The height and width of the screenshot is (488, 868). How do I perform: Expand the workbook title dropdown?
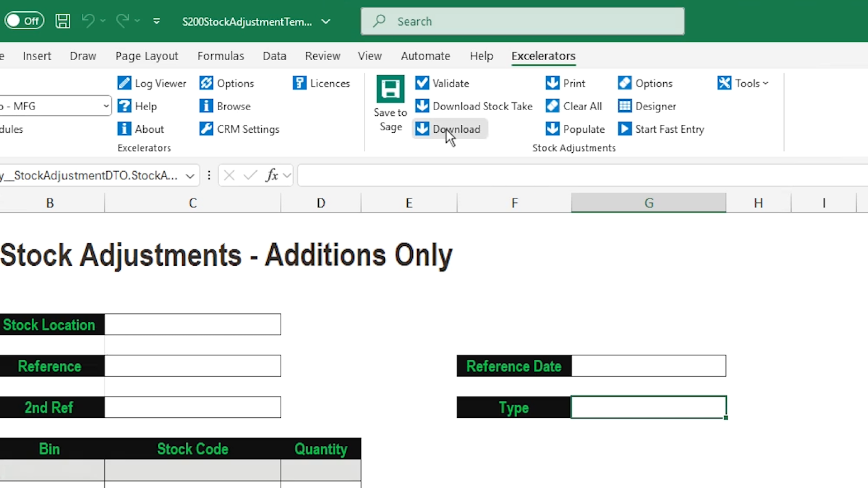pyautogui.click(x=325, y=21)
